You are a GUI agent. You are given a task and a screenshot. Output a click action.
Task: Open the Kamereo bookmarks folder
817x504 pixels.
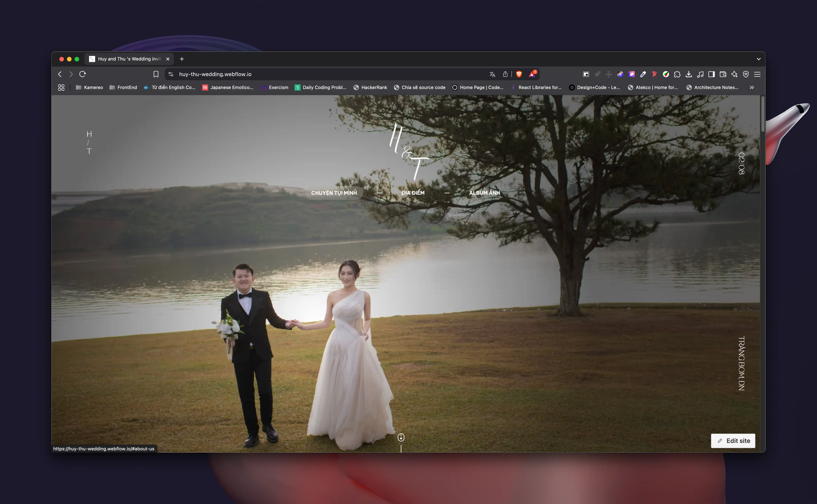click(89, 87)
